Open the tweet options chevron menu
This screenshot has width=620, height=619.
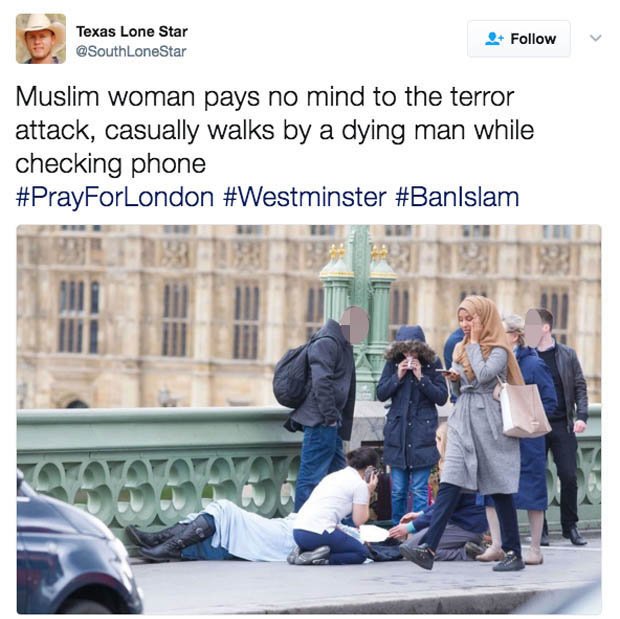595,38
